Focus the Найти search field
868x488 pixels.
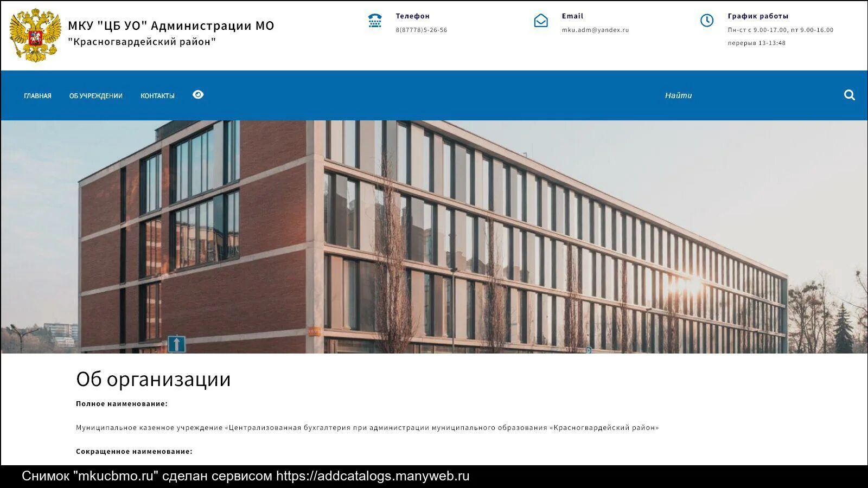click(x=749, y=95)
